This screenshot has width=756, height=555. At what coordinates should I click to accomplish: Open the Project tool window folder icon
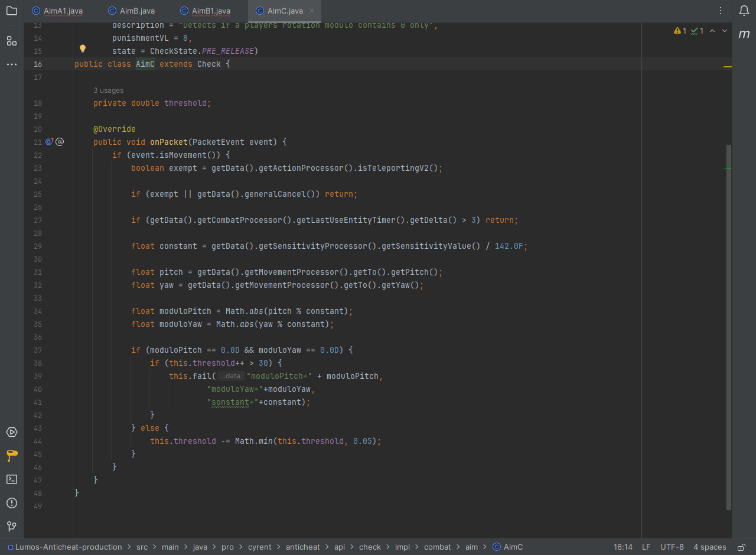[12, 11]
